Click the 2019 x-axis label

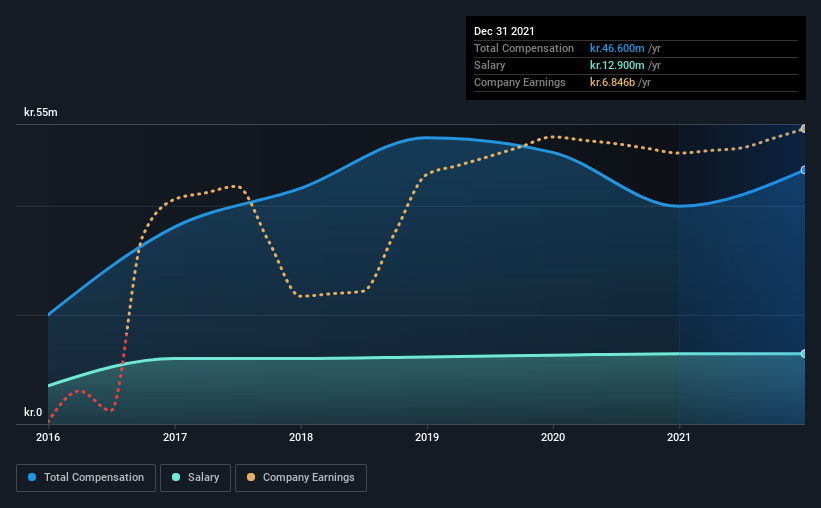(x=427, y=437)
